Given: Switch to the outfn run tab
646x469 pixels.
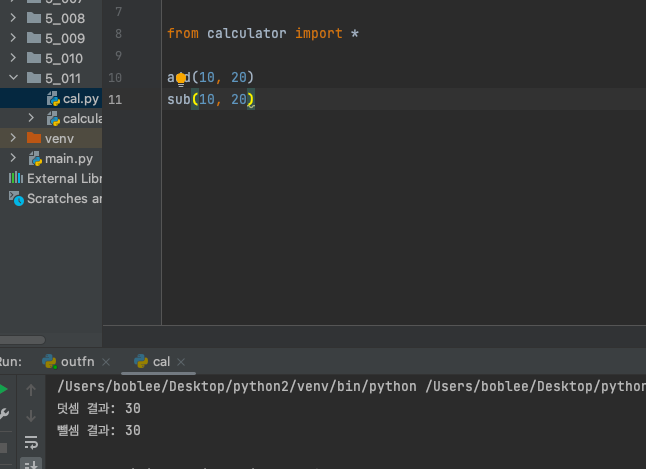Looking at the screenshot, I should 77,361.
